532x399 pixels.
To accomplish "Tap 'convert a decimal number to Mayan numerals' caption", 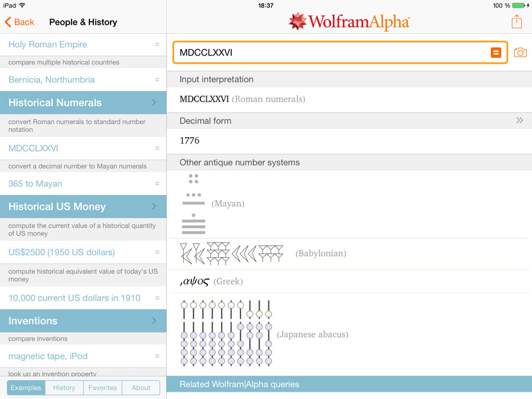I will 77,166.
